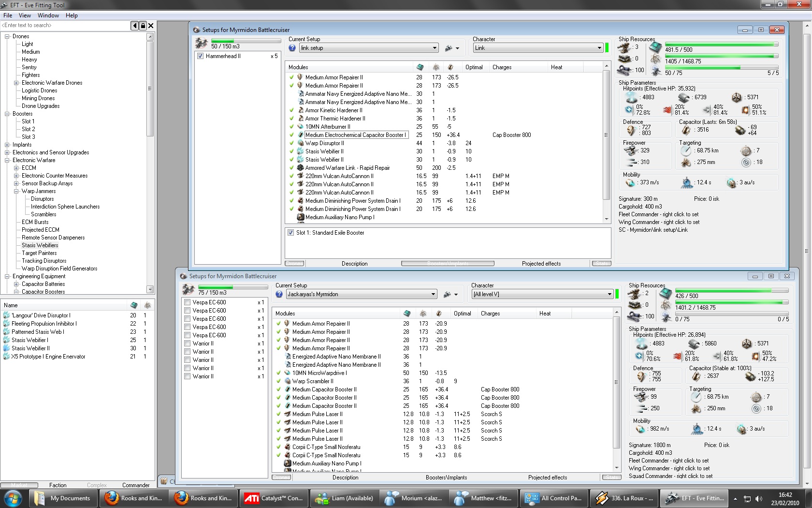Open the link setup dropdown
The width and height of the screenshot is (812, 508).
click(x=369, y=48)
